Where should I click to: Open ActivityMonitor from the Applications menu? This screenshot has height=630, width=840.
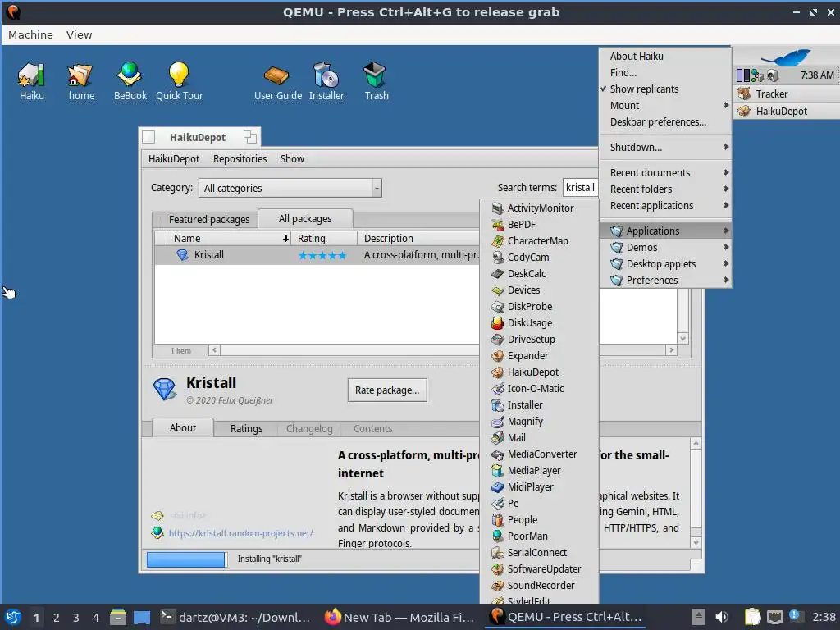tap(539, 208)
